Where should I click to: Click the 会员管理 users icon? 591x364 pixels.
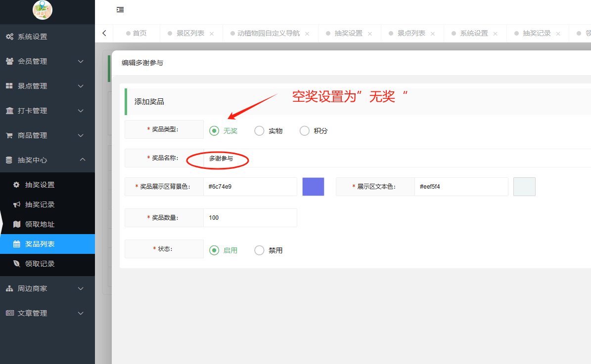[x=10, y=61]
